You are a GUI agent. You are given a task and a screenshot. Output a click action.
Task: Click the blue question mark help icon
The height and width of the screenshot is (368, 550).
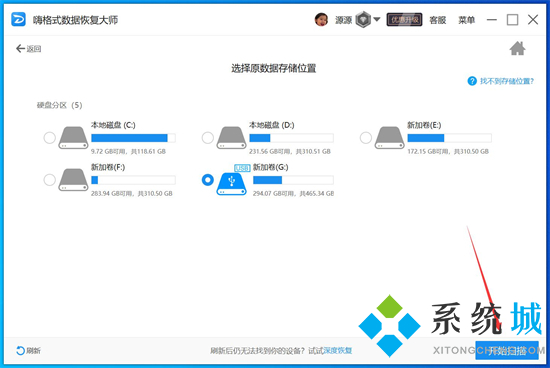(x=472, y=81)
